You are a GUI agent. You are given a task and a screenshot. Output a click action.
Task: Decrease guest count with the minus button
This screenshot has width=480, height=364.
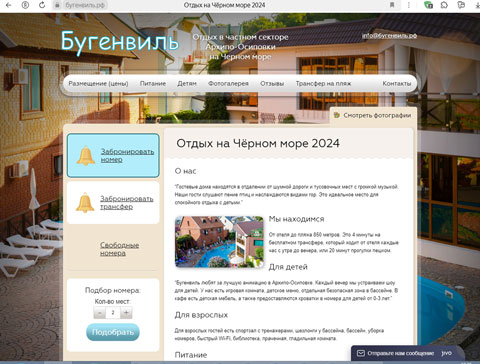click(x=99, y=313)
